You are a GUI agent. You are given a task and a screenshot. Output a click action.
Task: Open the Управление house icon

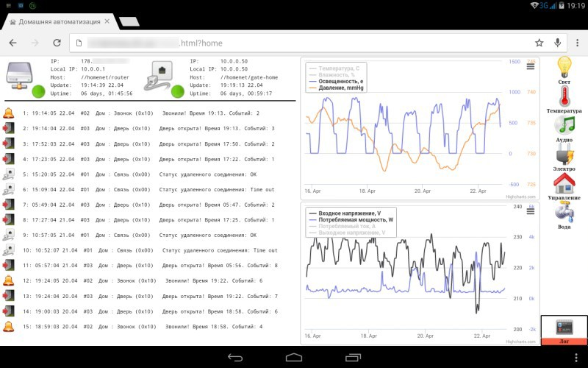pos(564,183)
